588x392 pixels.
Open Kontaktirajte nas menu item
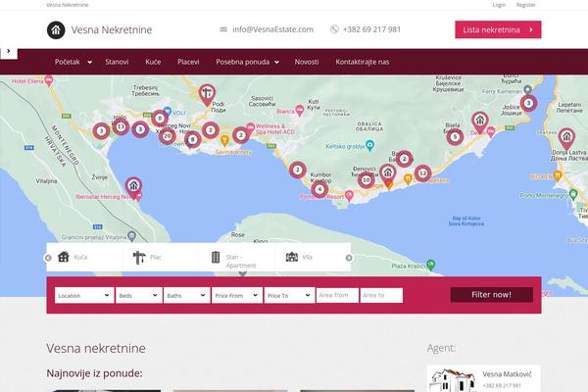(x=363, y=62)
